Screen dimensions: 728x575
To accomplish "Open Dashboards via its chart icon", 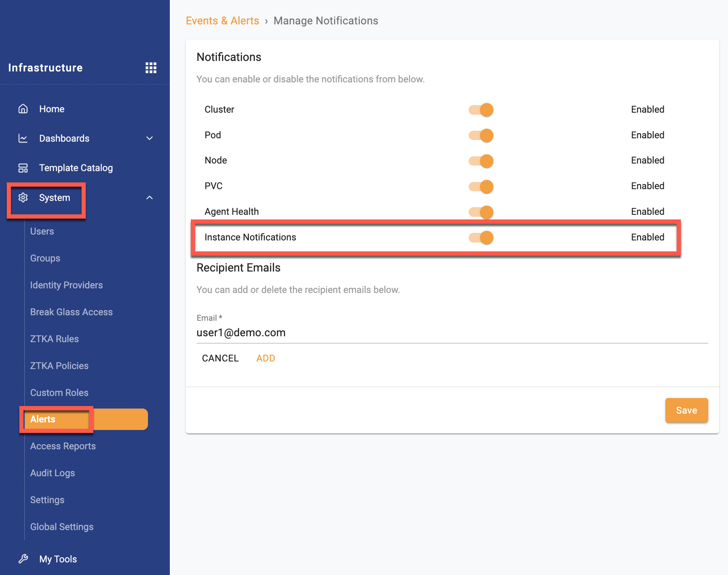I will pyautogui.click(x=23, y=138).
